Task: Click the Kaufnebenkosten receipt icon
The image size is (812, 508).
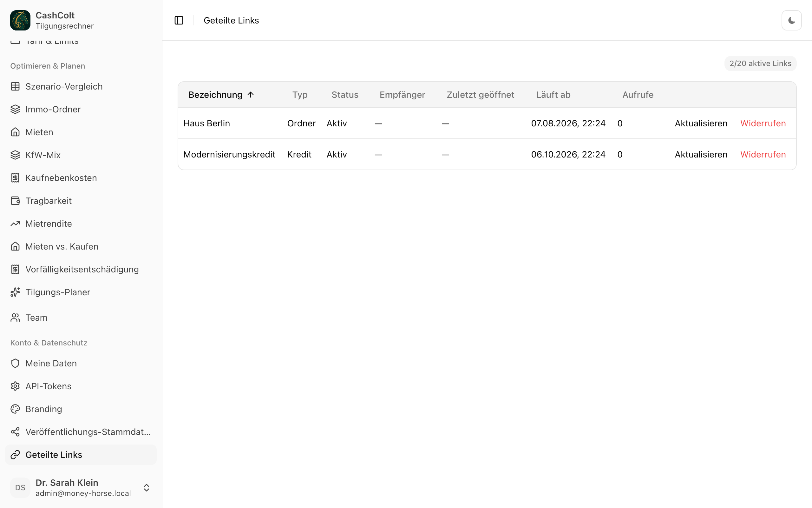Action: [x=15, y=178]
